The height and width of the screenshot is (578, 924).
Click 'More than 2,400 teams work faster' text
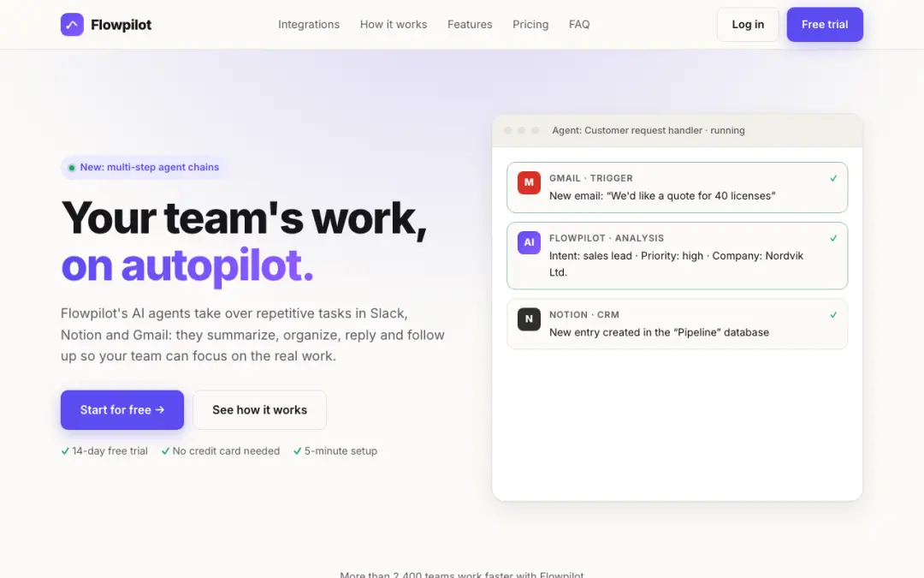462,575
